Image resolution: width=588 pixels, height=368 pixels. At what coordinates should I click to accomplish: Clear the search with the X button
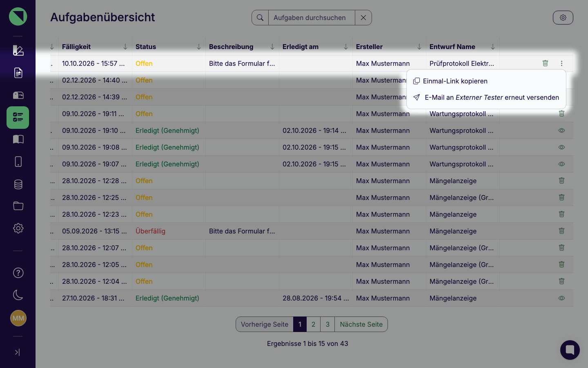363,18
